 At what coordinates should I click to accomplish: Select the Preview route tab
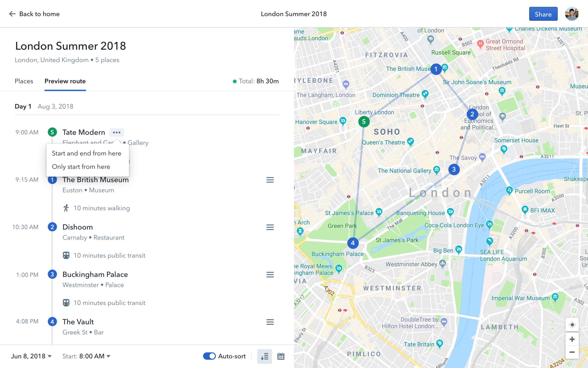(x=65, y=81)
